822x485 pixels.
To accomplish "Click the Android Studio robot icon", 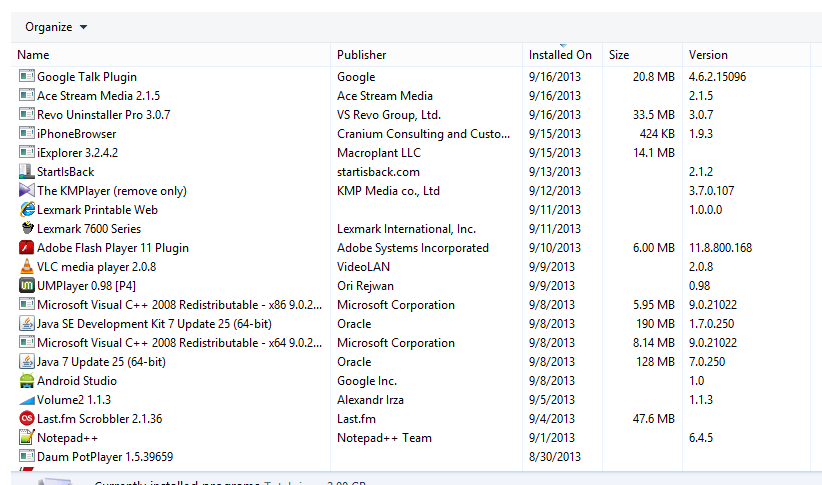I will coord(27,380).
